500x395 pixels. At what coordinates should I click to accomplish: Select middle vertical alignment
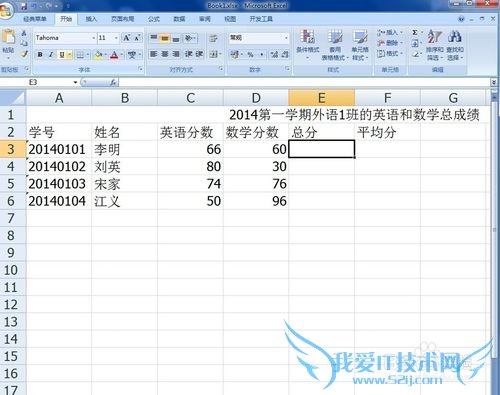[x=165, y=38]
